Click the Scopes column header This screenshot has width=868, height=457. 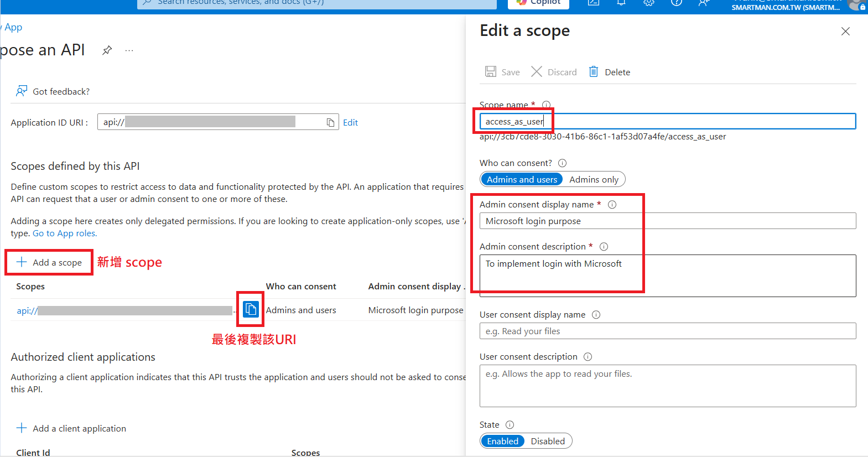coord(30,286)
